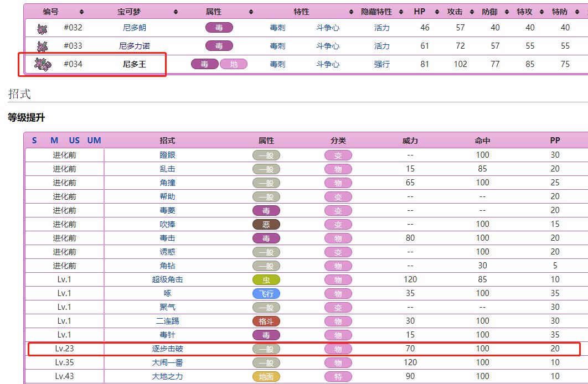Switch to the US game version tab

pyautogui.click(x=74, y=141)
